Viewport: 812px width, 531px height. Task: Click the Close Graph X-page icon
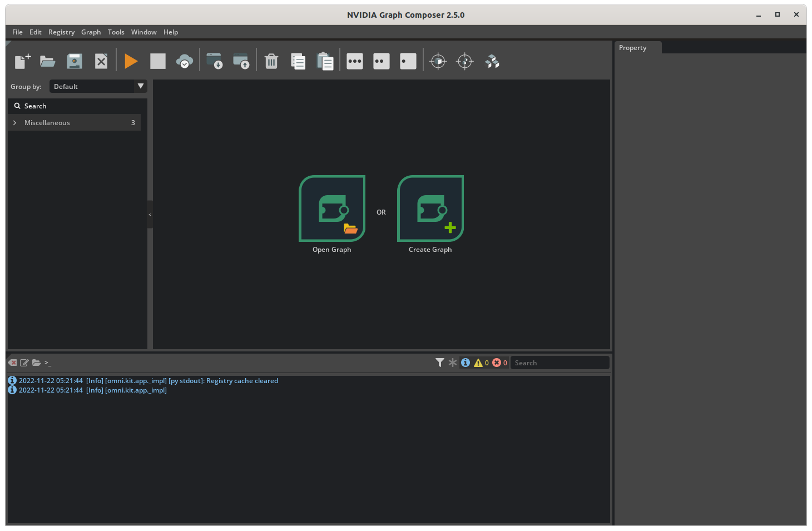point(101,61)
